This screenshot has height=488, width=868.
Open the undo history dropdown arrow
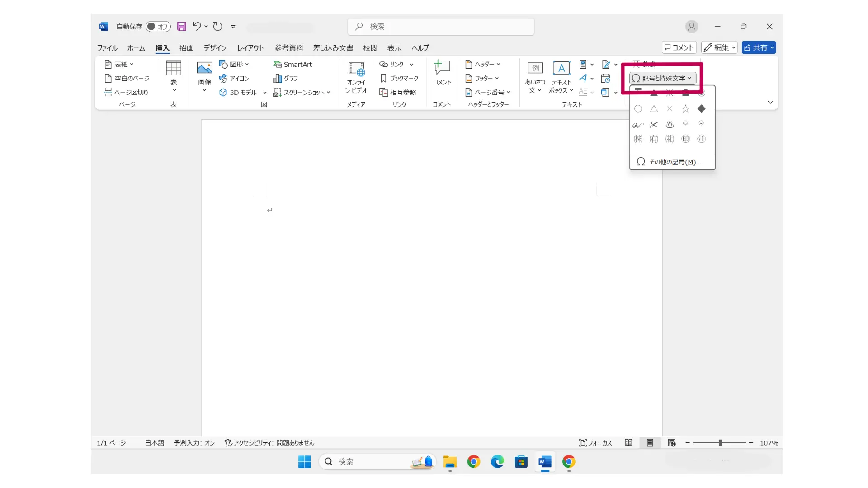tap(206, 26)
